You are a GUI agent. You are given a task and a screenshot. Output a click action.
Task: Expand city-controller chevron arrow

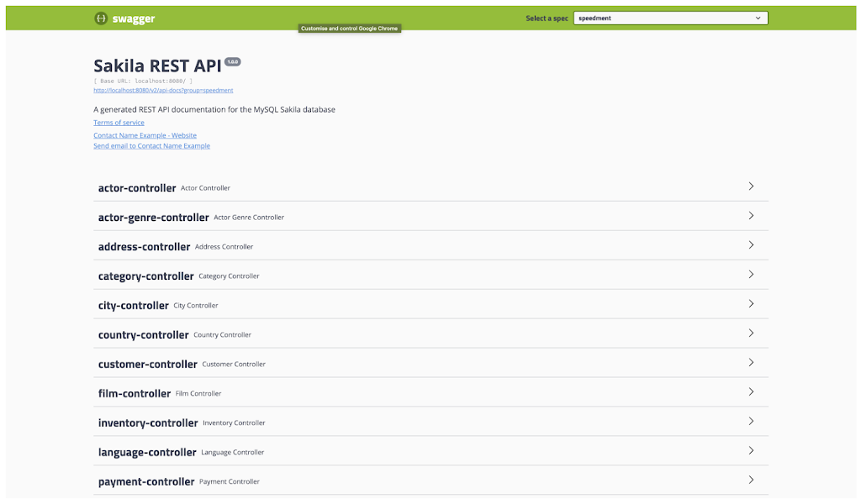point(751,304)
